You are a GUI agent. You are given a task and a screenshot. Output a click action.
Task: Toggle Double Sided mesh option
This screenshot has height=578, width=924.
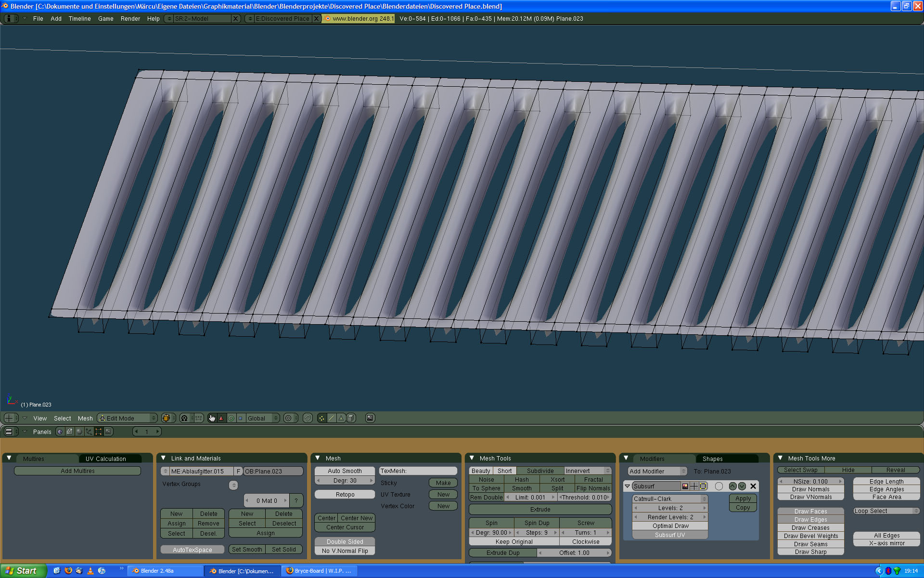click(x=345, y=542)
